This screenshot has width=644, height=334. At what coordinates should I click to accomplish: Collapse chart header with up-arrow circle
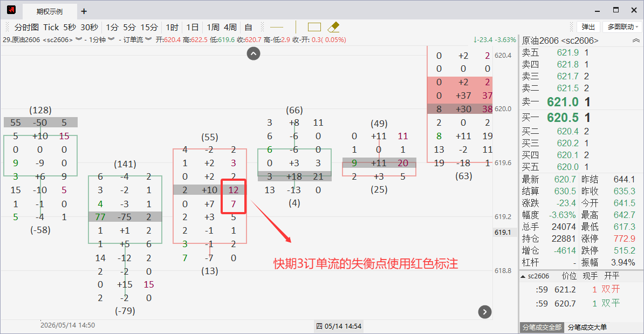254,53
